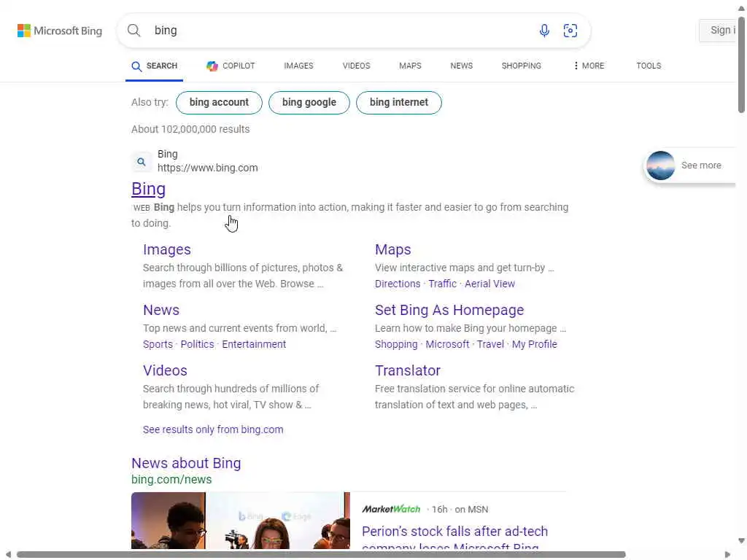Open visual search camera icon
Viewport: 747px width, 560px height.
[x=570, y=31]
